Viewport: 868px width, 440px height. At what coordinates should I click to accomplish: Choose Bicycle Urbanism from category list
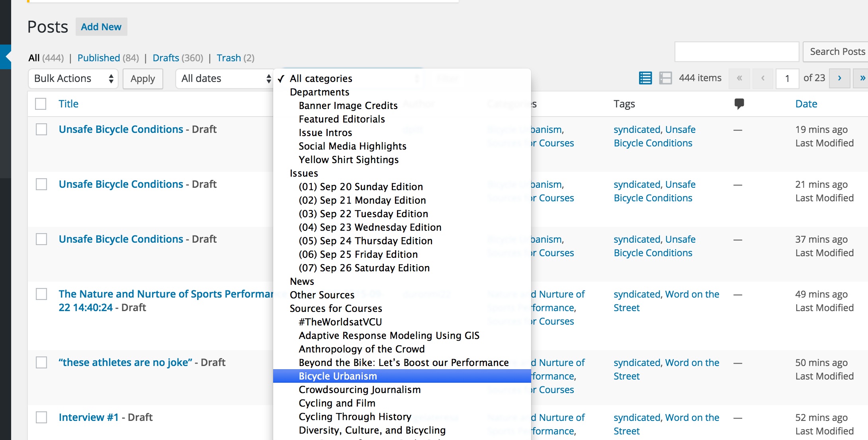[x=338, y=376]
